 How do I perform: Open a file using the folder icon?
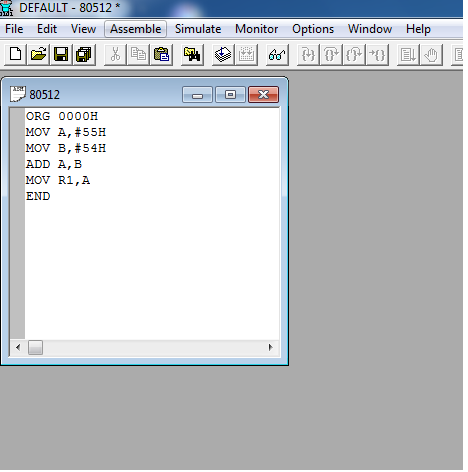tap(38, 54)
